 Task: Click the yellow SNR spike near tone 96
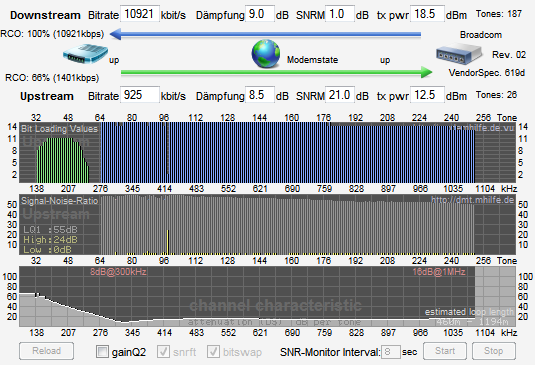click(x=168, y=242)
